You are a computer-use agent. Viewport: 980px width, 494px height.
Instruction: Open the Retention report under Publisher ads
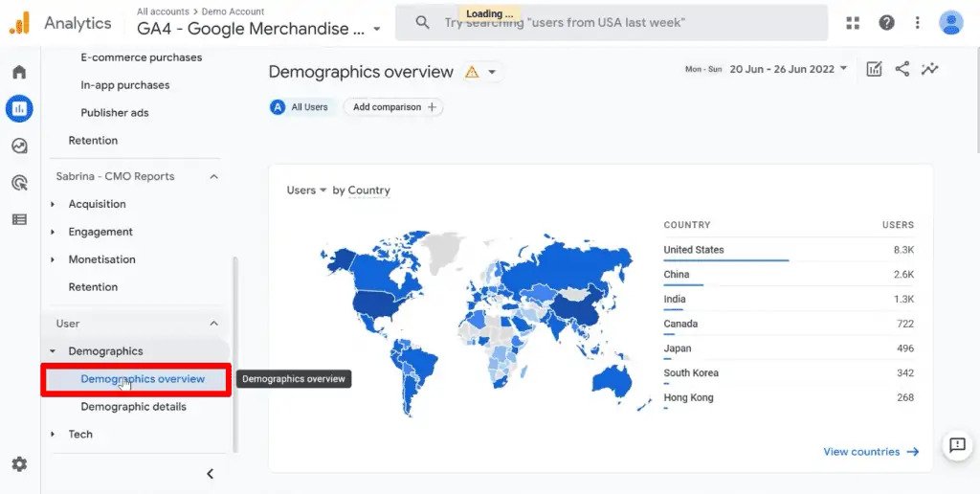point(93,140)
